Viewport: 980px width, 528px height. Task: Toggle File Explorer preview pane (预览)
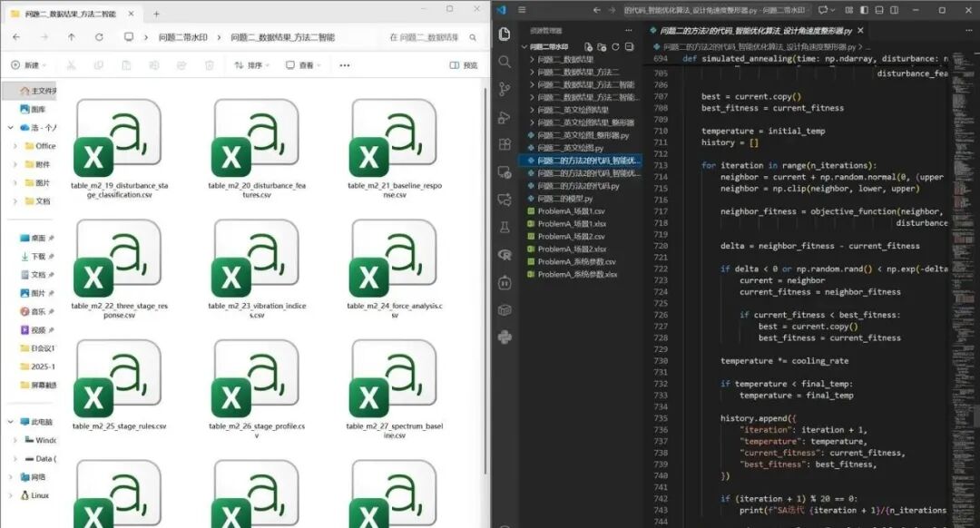click(464, 65)
